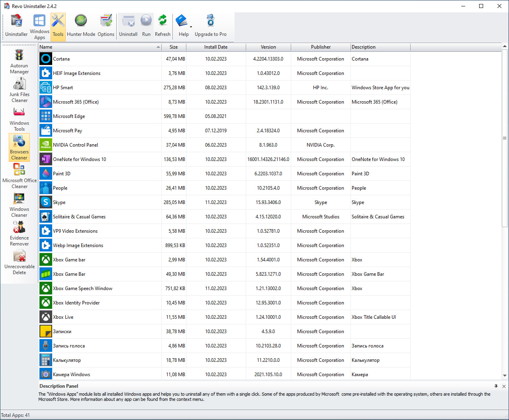The height and width of the screenshot is (420, 509).
Task: Click version 16001.14326.21146.0 cell
Action: [268, 159]
